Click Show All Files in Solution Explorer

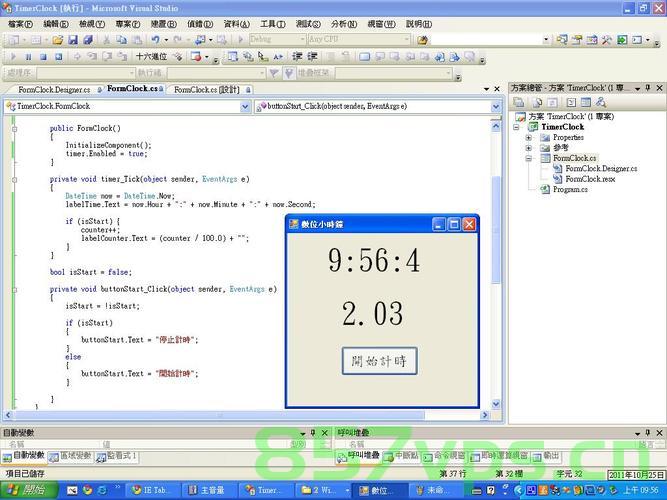pyautogui.click(x=537, y=103)
